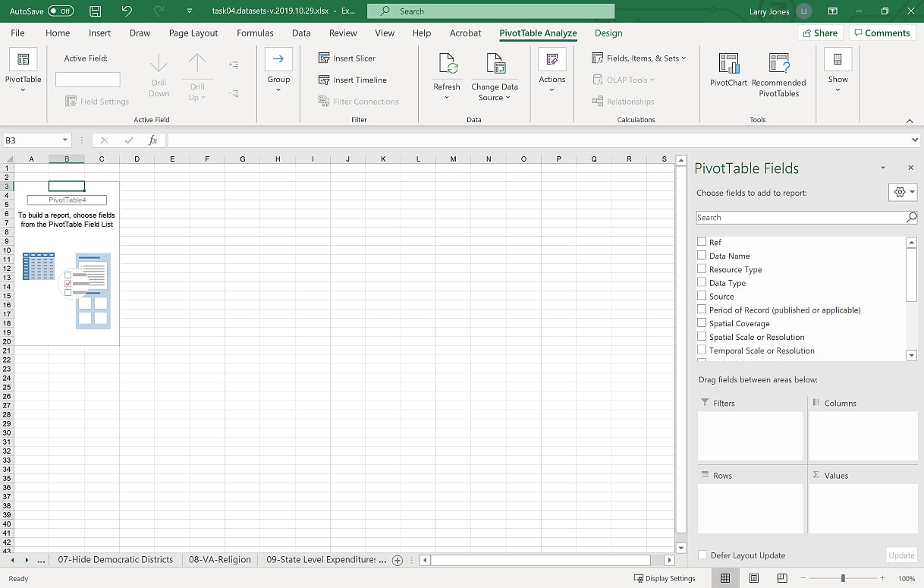Switch to the 08-VA-Religion sheet tab
Viewport: 924px width, 588px height.
click(x=219, y=560)
